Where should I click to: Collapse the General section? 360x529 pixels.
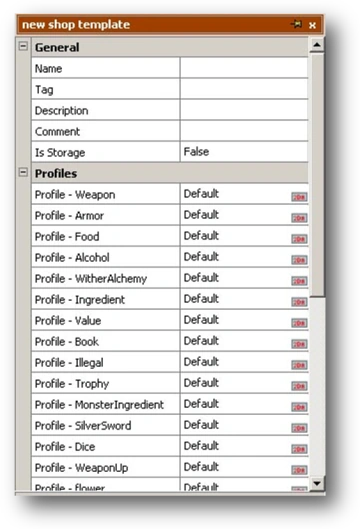23,46
